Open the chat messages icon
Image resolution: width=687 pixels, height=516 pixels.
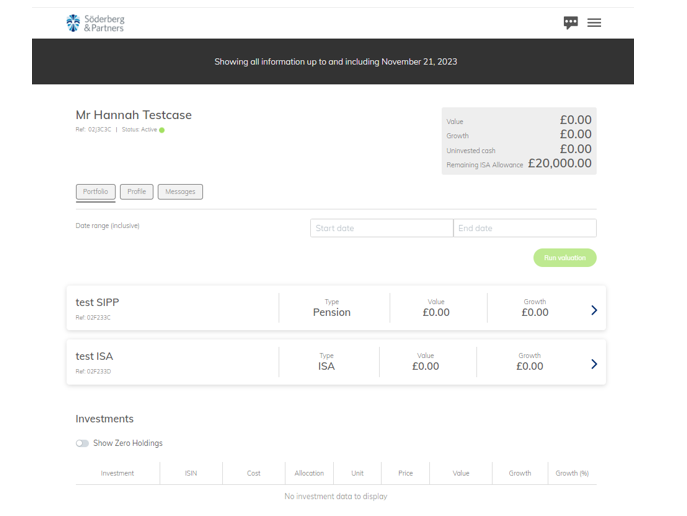coord(570,22)
